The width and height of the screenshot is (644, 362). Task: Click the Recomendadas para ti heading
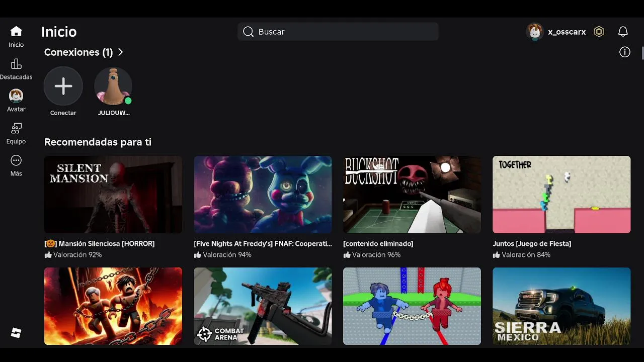(x=98, y=142)
